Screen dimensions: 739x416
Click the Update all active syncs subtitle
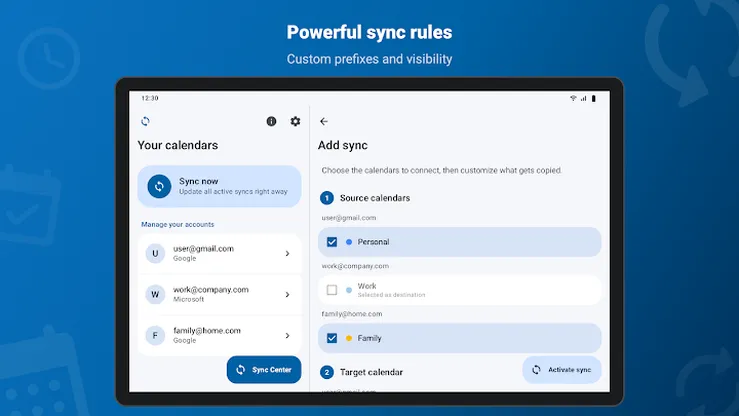pos(233,192)
